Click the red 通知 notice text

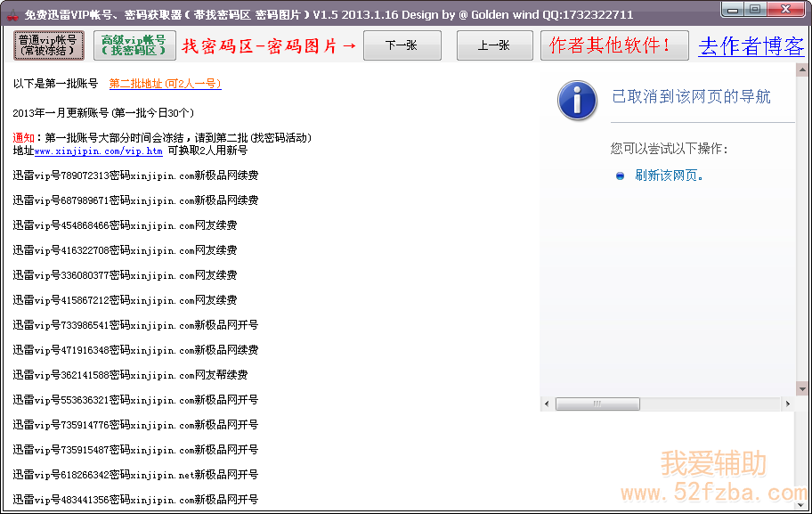click(x=23, y=138)
